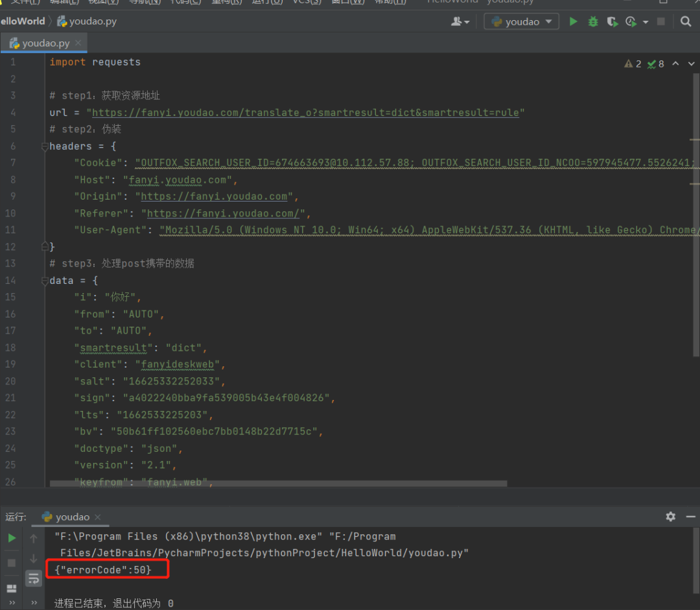Collapse the headers dictionary fold marker

click(45, 147)
